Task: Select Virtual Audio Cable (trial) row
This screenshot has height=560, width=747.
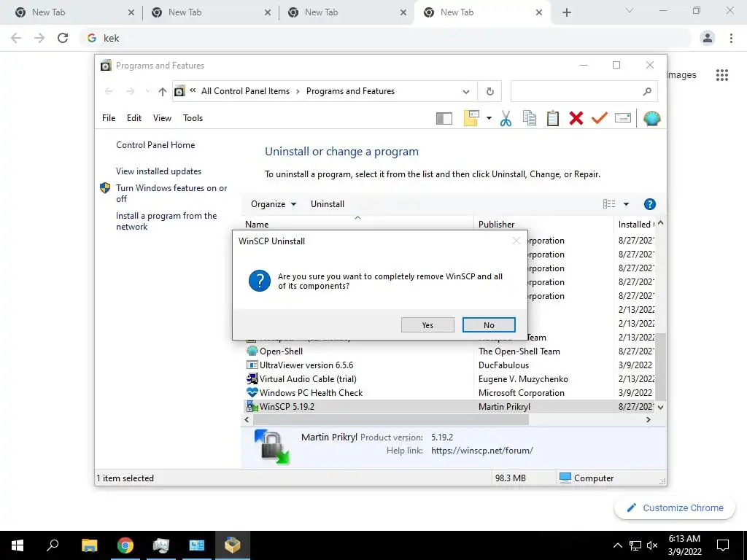Action: click(x=448, y=379)
